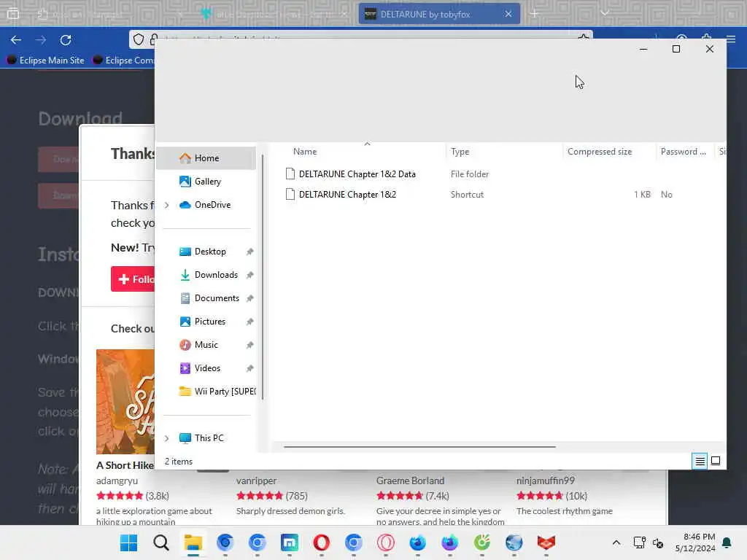This screenshot has width=747, height=560.
Task: Click the pin icon beside Videos
Action: pos(249,368)
